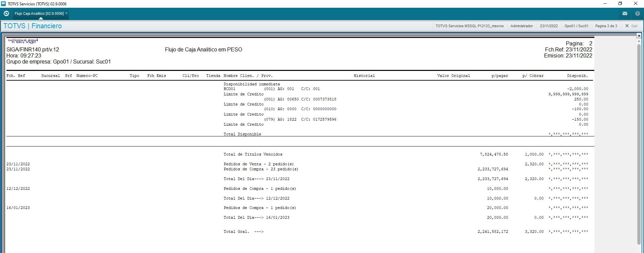Click the grand total value 2,241,582,172
The image size is (644, 253).
(x=493, y=231)
